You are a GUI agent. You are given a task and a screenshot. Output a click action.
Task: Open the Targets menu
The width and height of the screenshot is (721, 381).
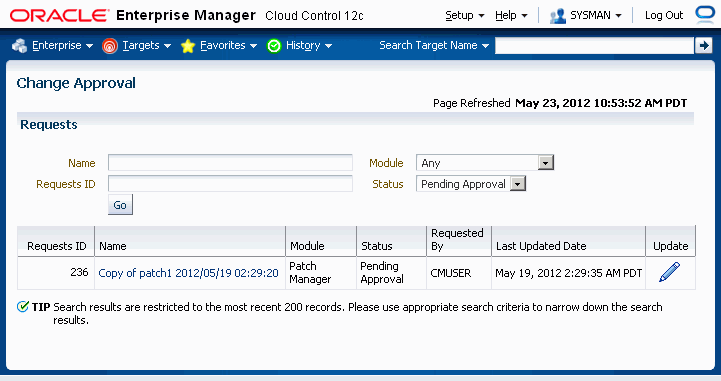tap(147, 45)
